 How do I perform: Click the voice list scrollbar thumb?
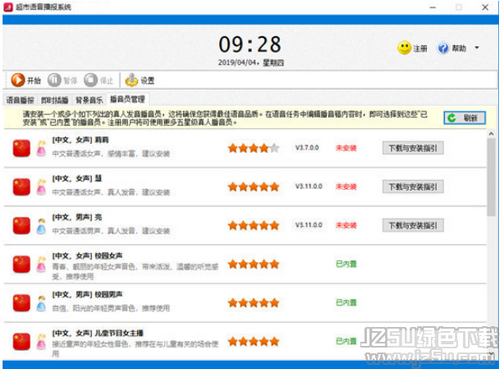(x=491, y=177)
